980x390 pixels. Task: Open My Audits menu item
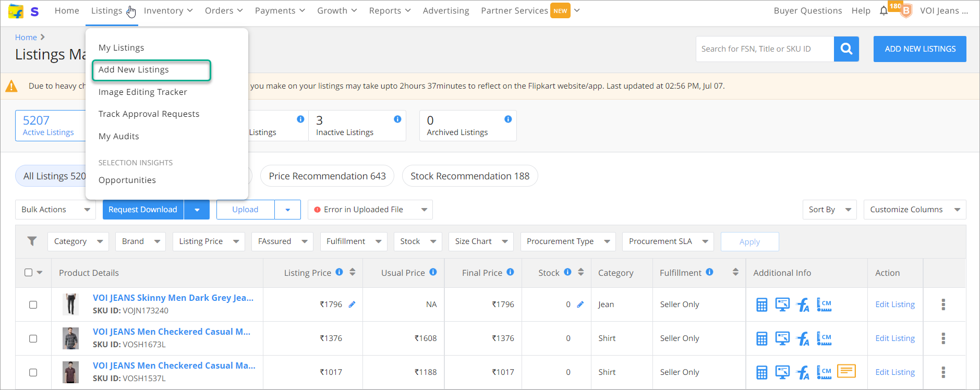(x=119, y=137)
